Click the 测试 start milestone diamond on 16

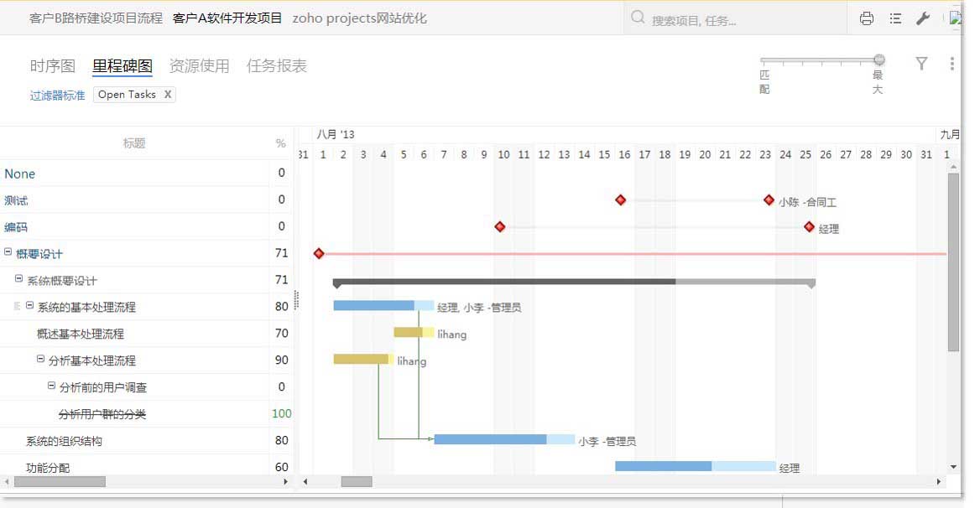tap(621, 200)
